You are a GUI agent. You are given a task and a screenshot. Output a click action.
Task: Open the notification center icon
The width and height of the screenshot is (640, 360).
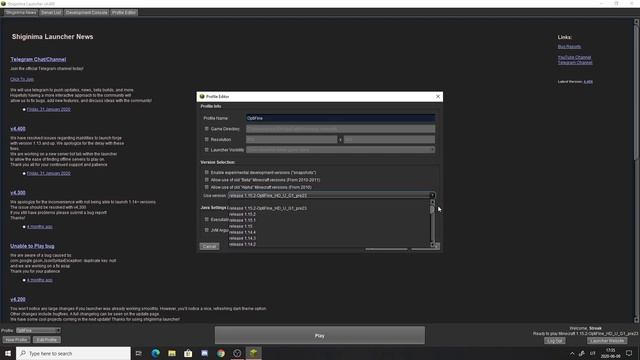[x=629, y=353]
